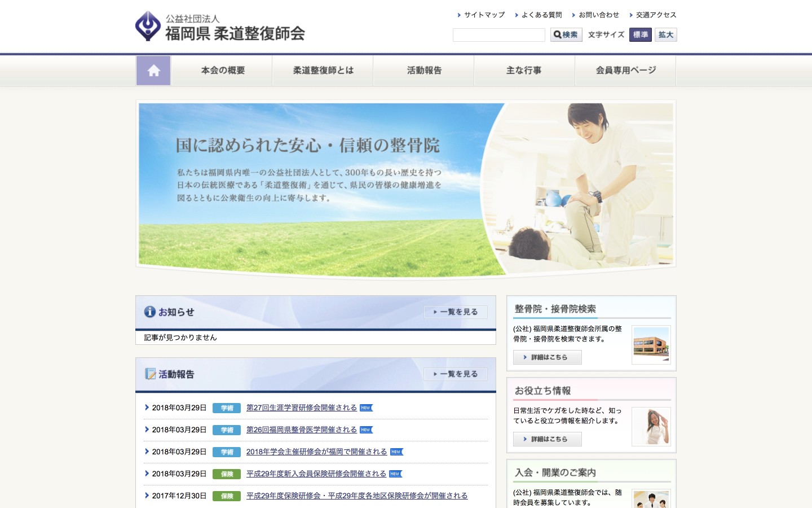Open 平成29年度新入会員保険研修会開催される article
The height and width of the screenshot is (508, 812).
click(x=316, y=474)
